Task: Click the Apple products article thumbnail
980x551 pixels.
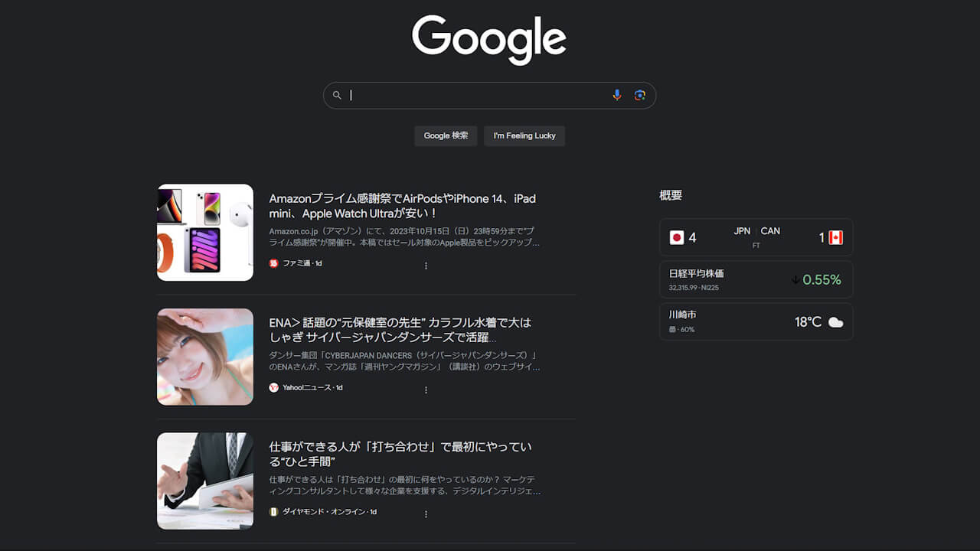Action: 205,232
